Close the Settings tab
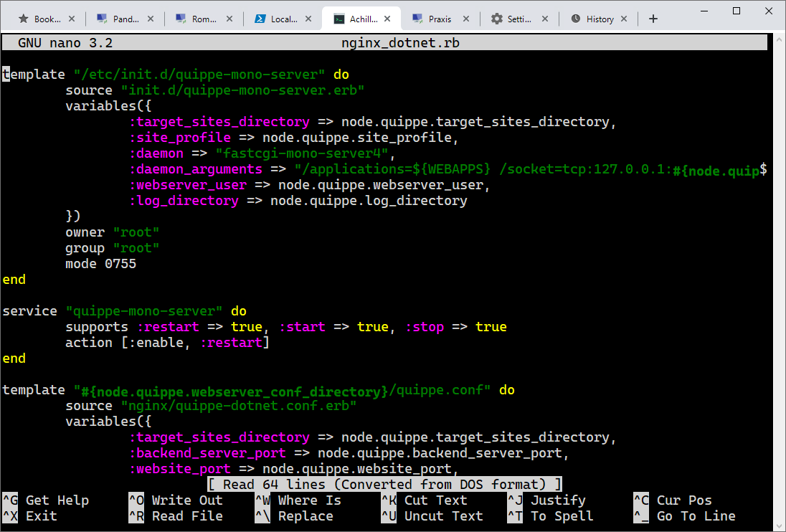The image size is (786, 532). click(x=545, y=19)
